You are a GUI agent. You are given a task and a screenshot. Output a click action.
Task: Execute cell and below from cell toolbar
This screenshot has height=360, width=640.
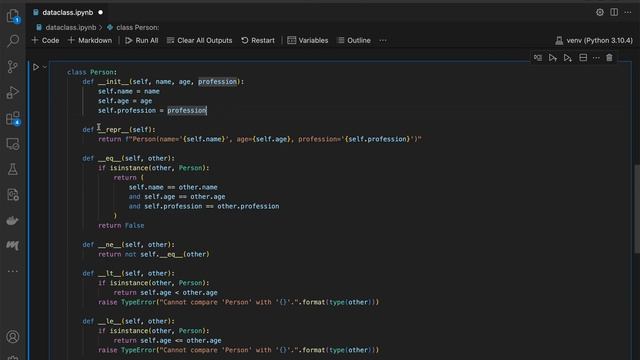(568, 58)
